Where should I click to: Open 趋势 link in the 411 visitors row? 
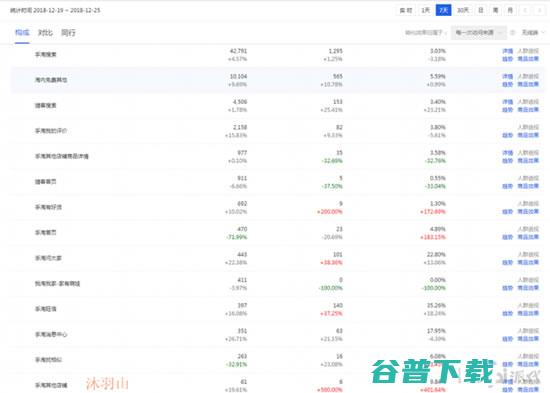coord(508,288)
